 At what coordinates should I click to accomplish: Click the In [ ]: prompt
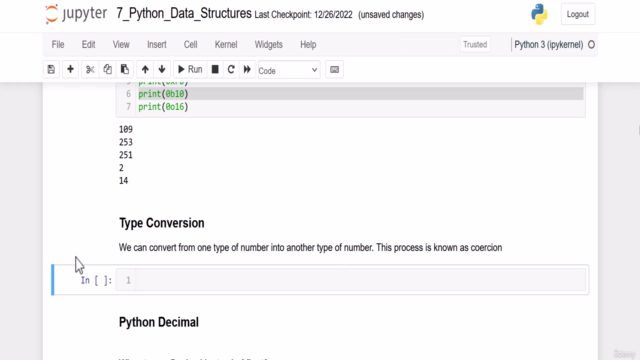(96, 280)
